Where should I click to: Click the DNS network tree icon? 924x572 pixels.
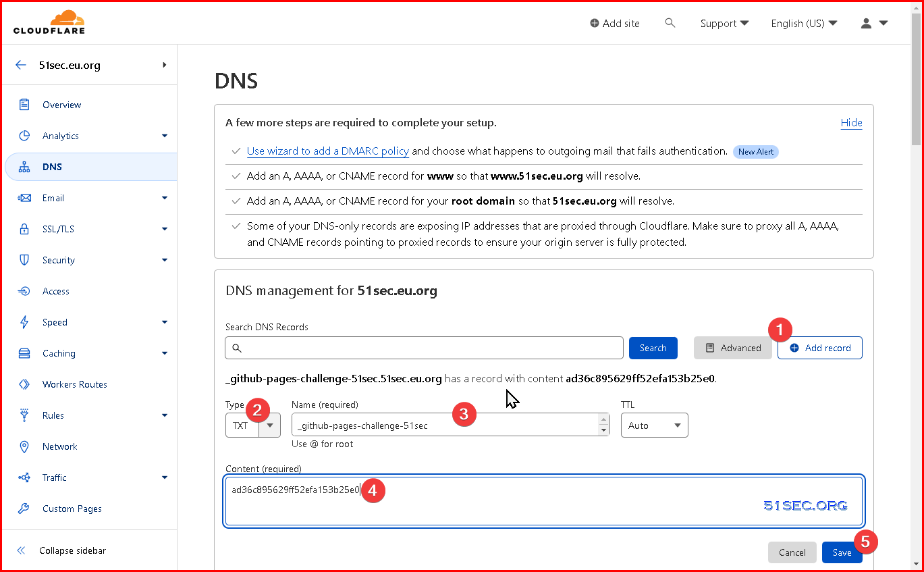tap(24, 167)
